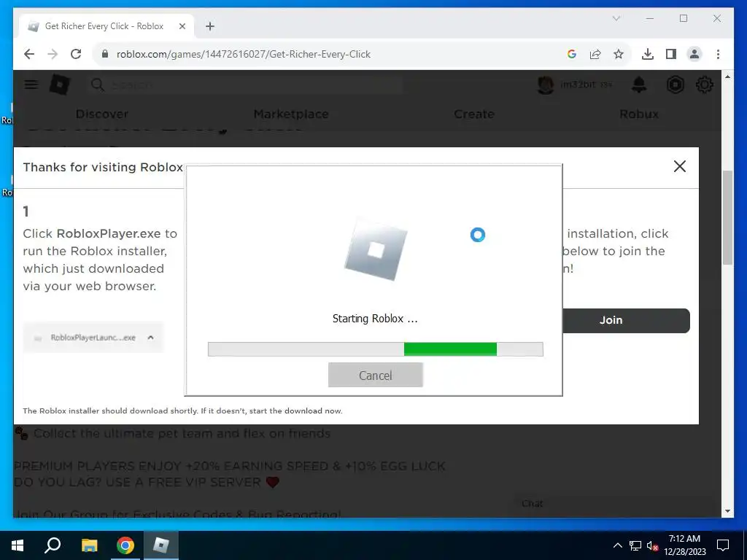Open Chrome from taskbar

point(125,545)
